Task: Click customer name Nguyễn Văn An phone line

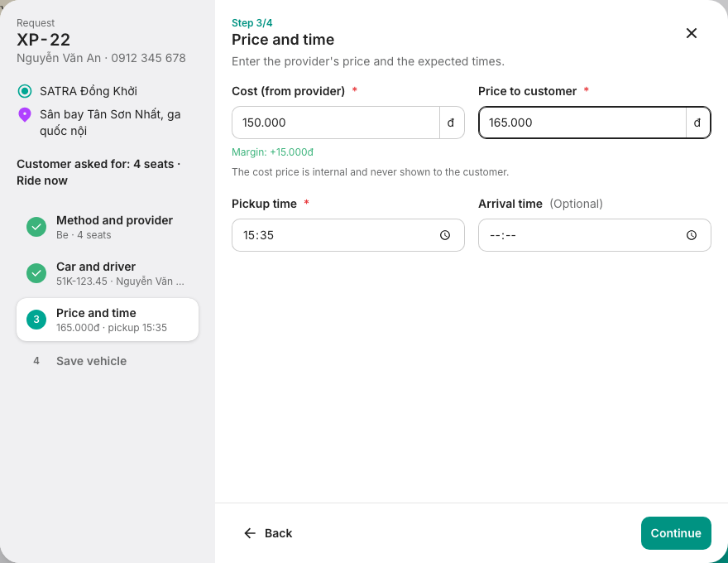Action: 101,58
